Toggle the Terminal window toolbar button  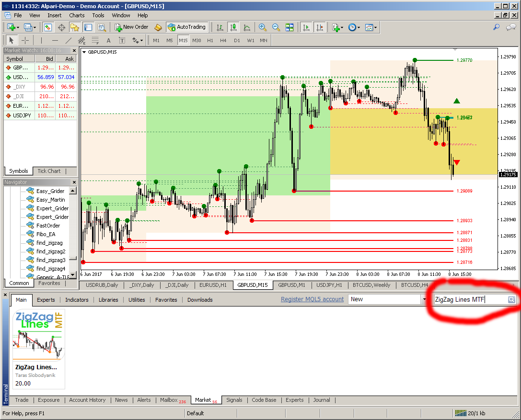[x=88, y=27]
